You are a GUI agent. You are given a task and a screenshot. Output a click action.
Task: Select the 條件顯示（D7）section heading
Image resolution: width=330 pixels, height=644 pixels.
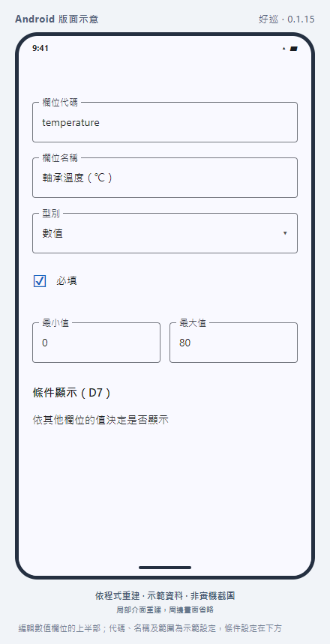[x=72, y=393]
